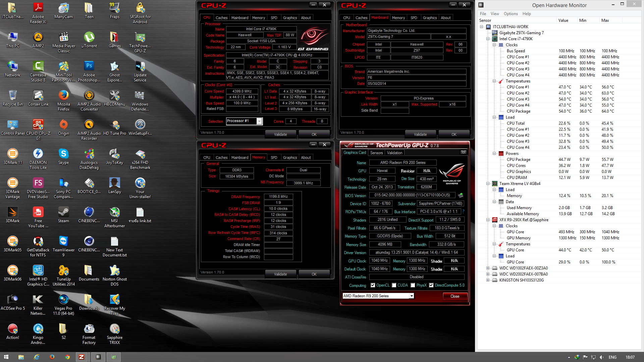Open the Processor #1 selection dropdown
Screen dimensions: 644x362
coord(259,121)
